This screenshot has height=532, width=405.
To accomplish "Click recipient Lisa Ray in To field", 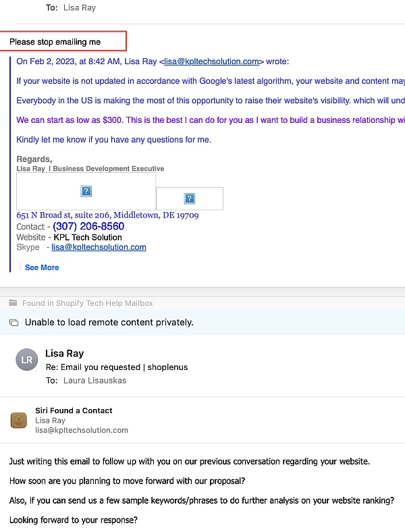I will tap(80, 8).
